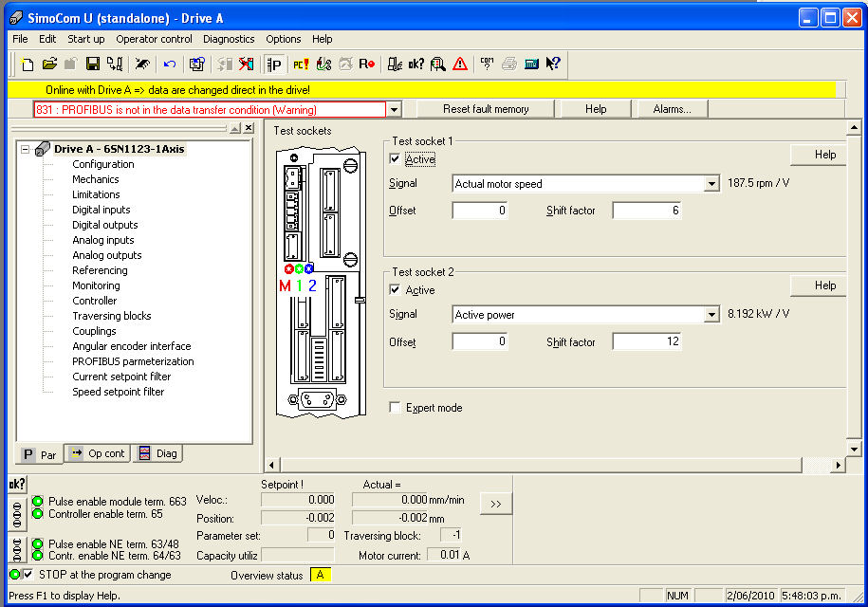This screenshot has width=868, height=607.
Task: Select Controller in tree
Action: click(95, 301)
